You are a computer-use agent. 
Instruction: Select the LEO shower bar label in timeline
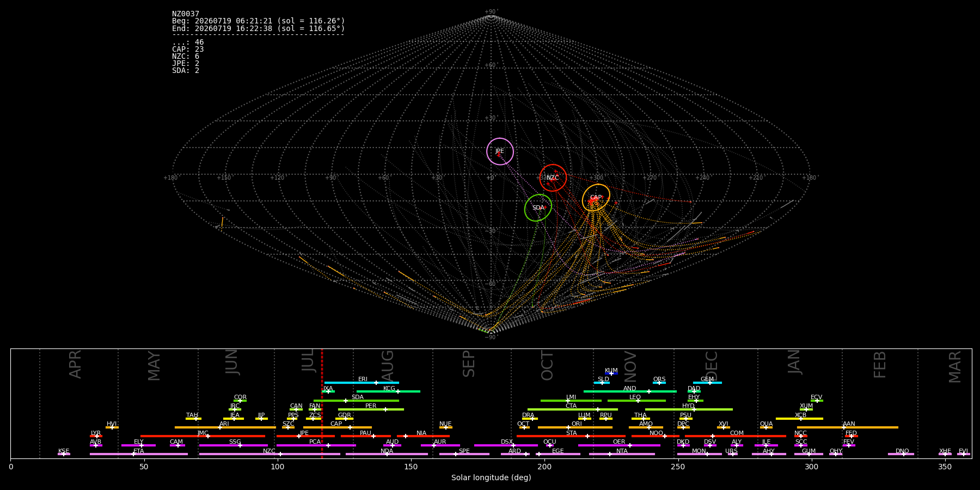(x=635, y=397)
